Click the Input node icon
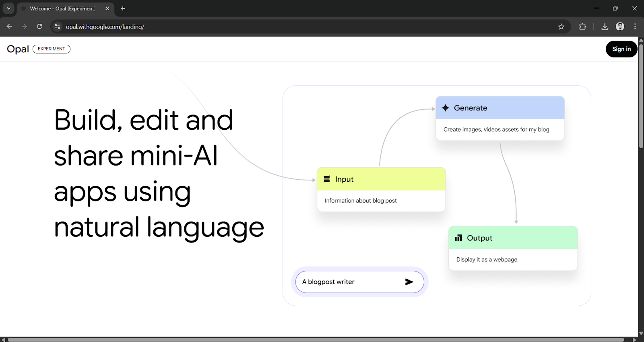Screen dimensions: 644x342 click(x=327, y=179)
